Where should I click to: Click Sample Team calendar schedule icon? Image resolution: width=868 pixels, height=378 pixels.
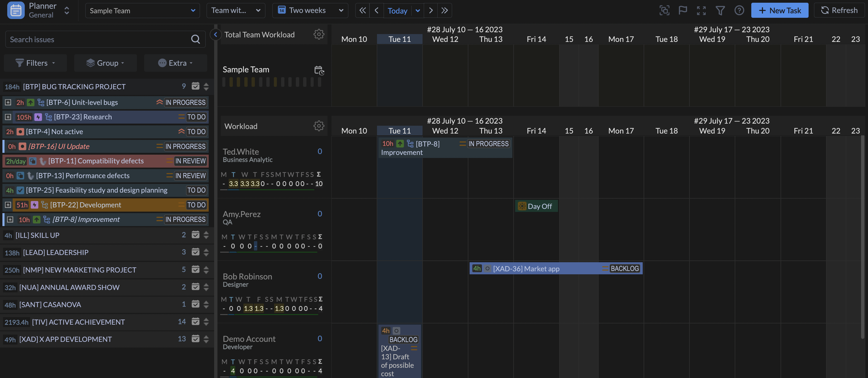pyautogui.click(x=319, y=70)
